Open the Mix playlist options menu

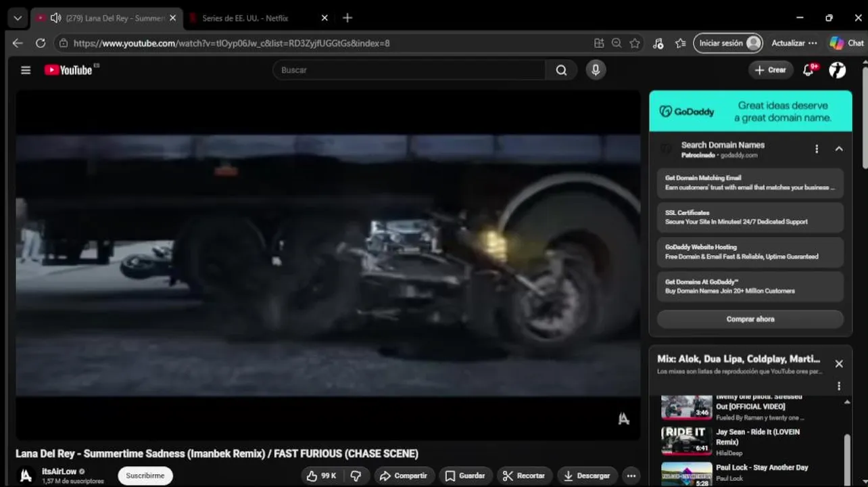(839, 386)
